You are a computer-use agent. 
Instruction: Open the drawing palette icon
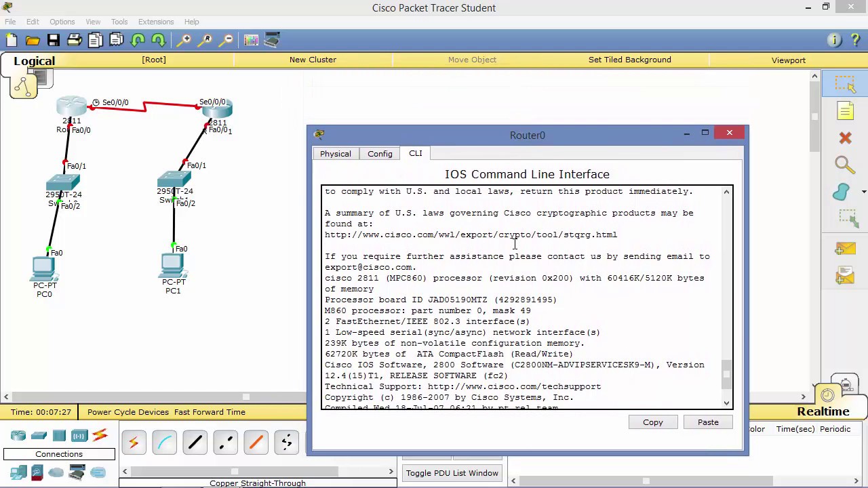click(251, 40)
